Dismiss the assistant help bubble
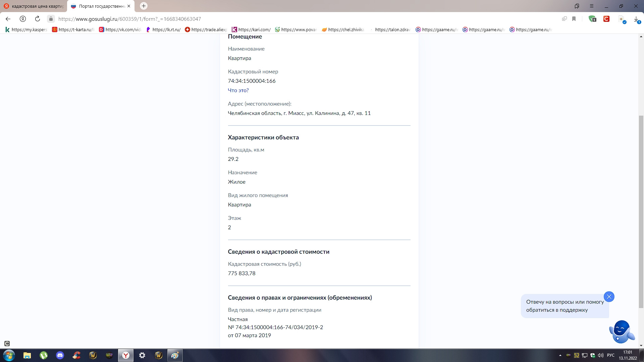The width and height of the screenshot is (644, 362). (x=609, y=297)
